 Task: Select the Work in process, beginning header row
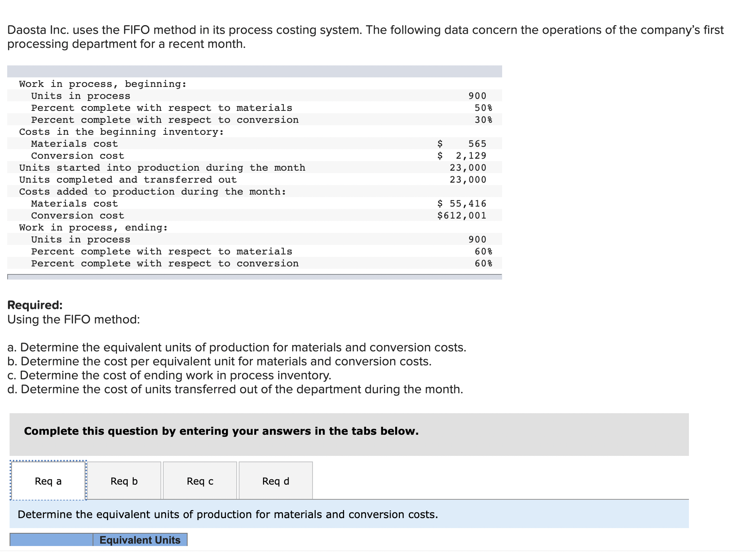102,84
